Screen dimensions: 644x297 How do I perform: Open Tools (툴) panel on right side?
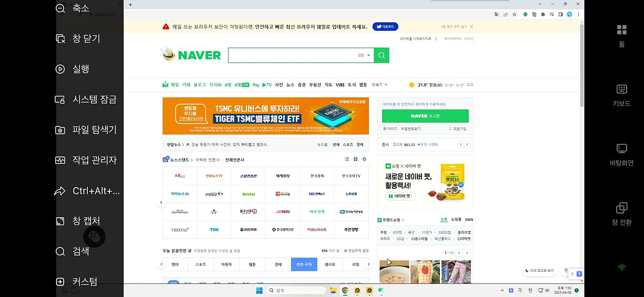621,36
